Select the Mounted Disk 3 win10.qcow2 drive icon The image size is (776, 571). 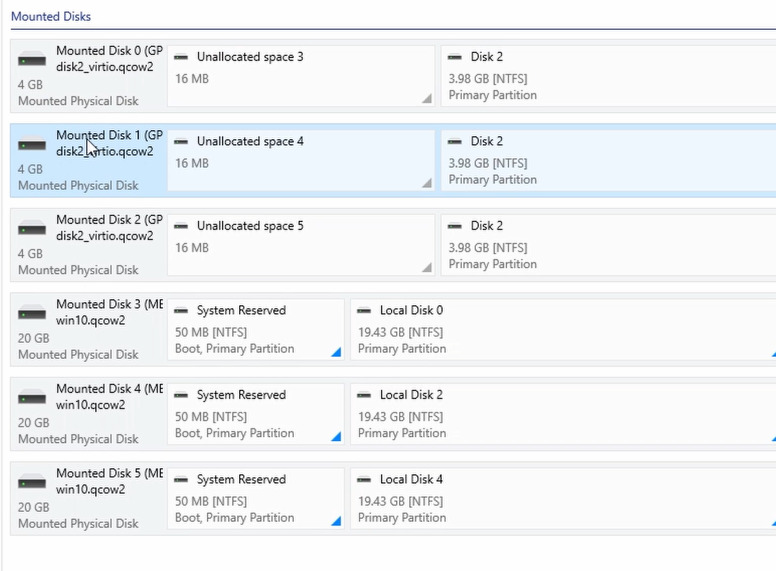click(32, 314)
